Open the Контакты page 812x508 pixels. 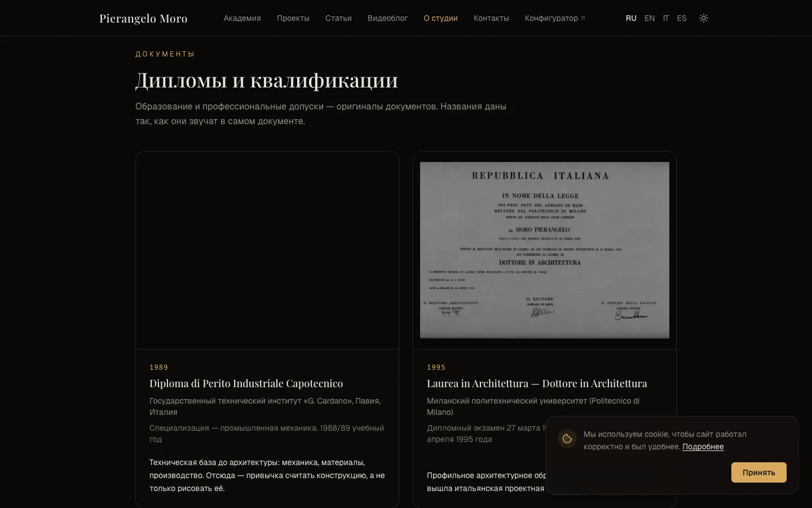pyautogui.click(x=491, y=18)
